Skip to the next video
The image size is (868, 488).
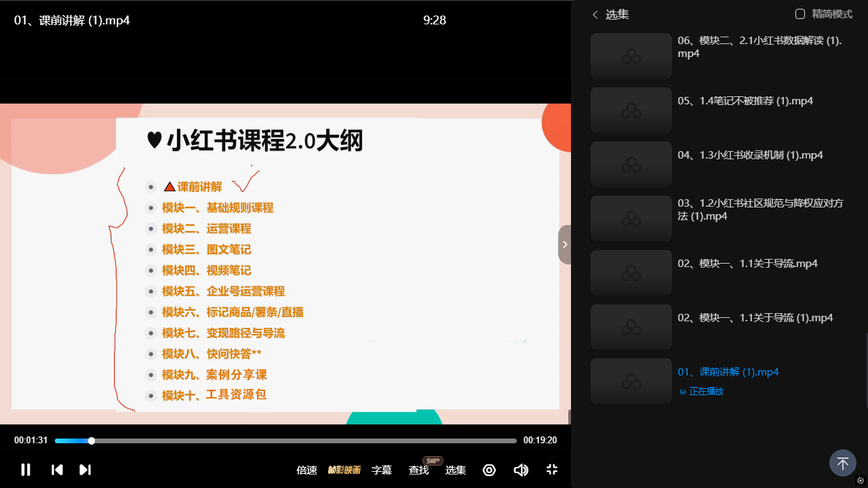pyautogui.click(x=85, y=470)
